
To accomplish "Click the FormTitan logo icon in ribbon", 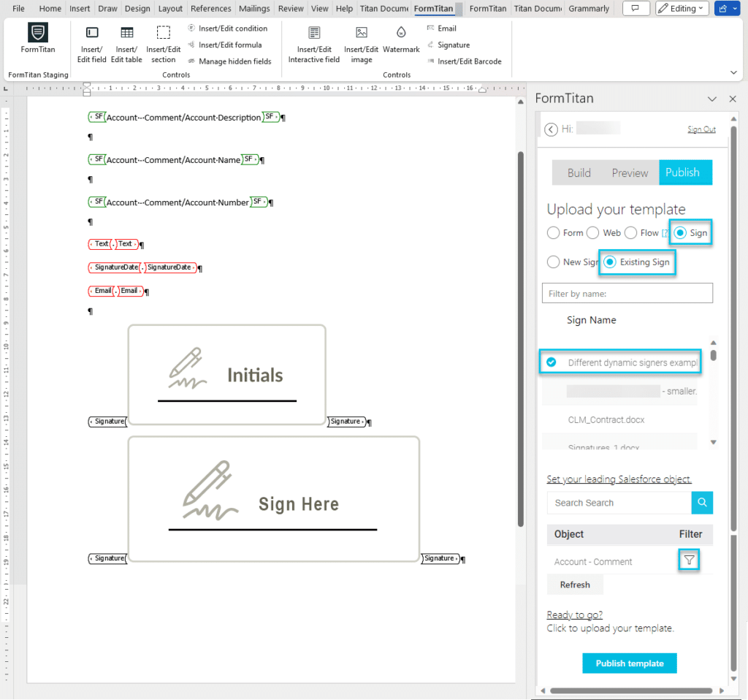I will [x=38, y=34].
